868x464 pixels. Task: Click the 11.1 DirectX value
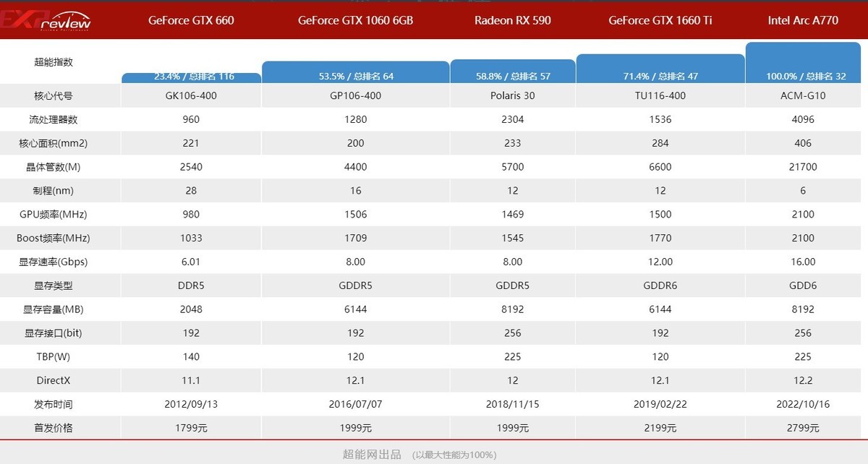191,380
